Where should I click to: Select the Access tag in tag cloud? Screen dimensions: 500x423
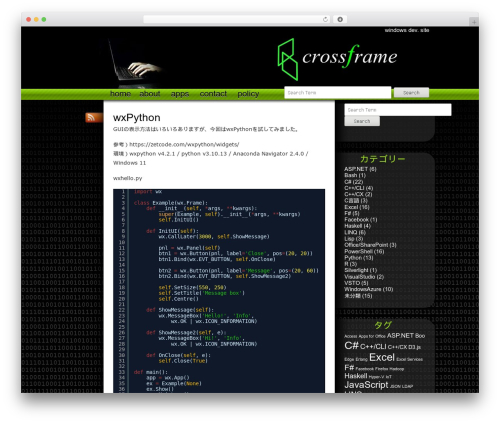coord(351,336)
